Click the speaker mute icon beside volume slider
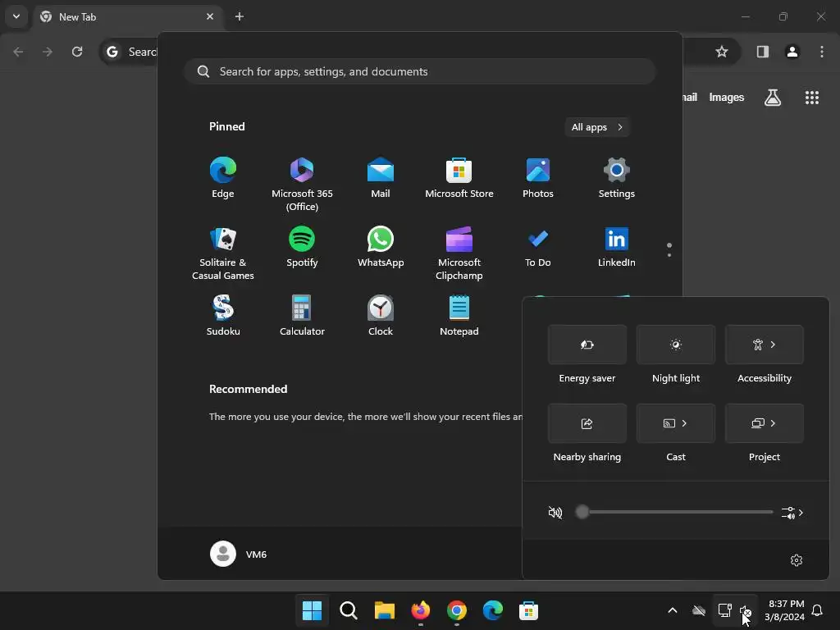Screen dimensions: 840x630 click(555, 513)
